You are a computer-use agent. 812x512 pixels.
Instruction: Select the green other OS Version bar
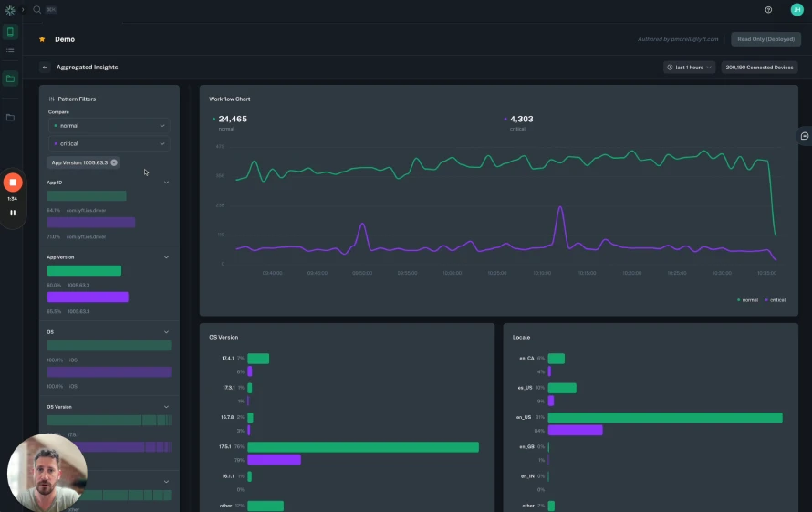coord(265,506)
